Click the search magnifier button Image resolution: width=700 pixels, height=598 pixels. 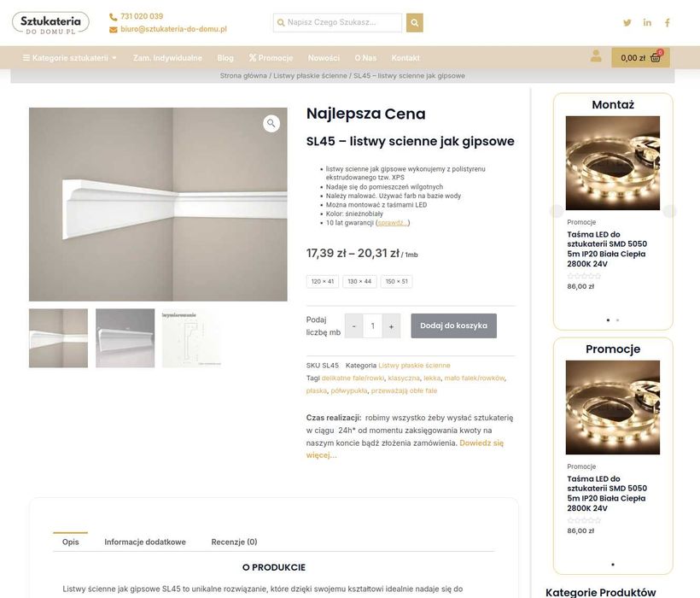coord(414,22)
